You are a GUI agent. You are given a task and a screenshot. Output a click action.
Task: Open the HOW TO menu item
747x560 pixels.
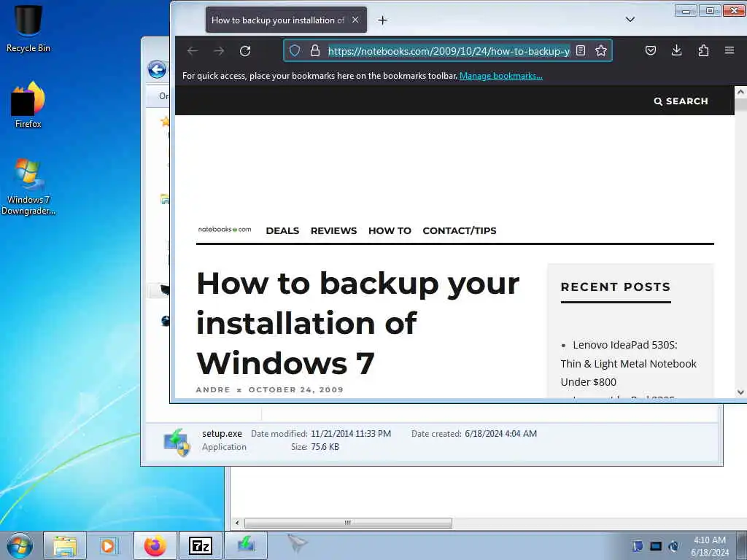[x=390, y=231]
